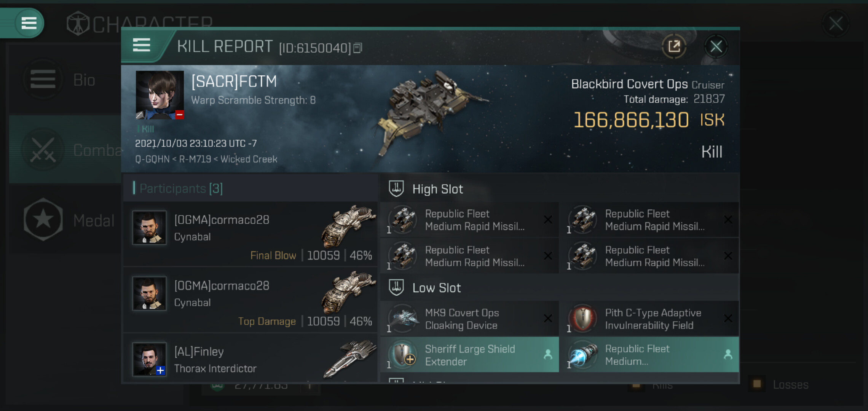
Task: Copy the kill report ID
Action: point(357,48)
